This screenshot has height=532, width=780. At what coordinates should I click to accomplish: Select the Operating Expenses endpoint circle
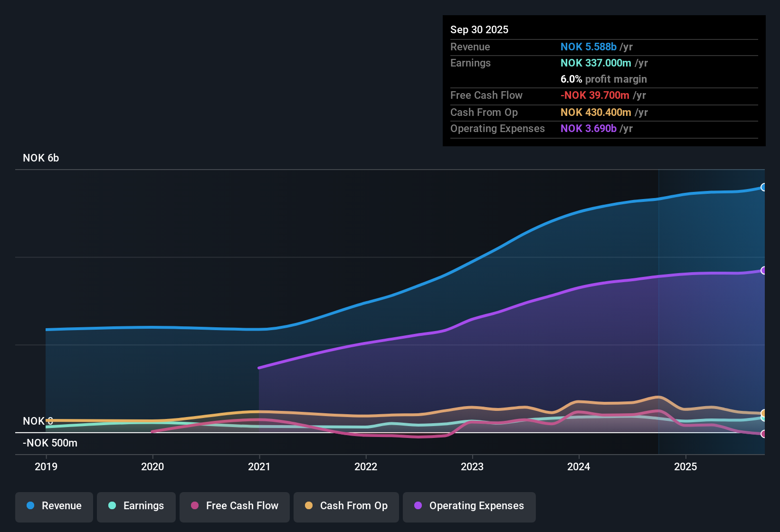pos(764,271)
